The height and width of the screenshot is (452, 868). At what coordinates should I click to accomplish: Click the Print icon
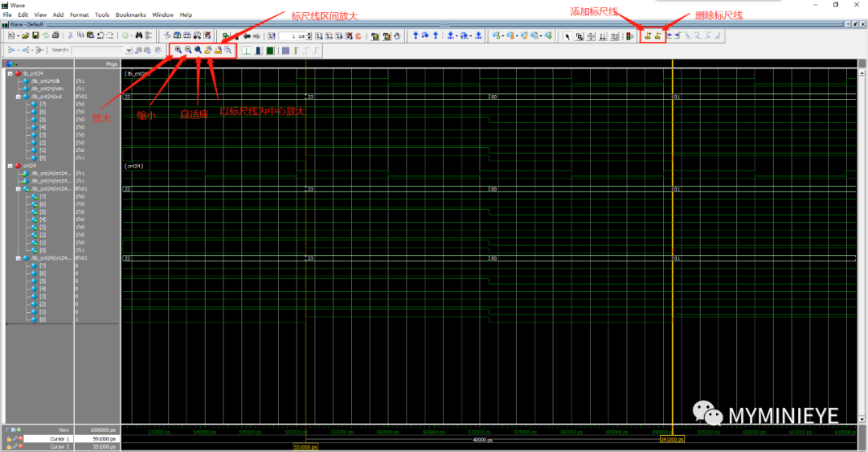click(56, 35)
